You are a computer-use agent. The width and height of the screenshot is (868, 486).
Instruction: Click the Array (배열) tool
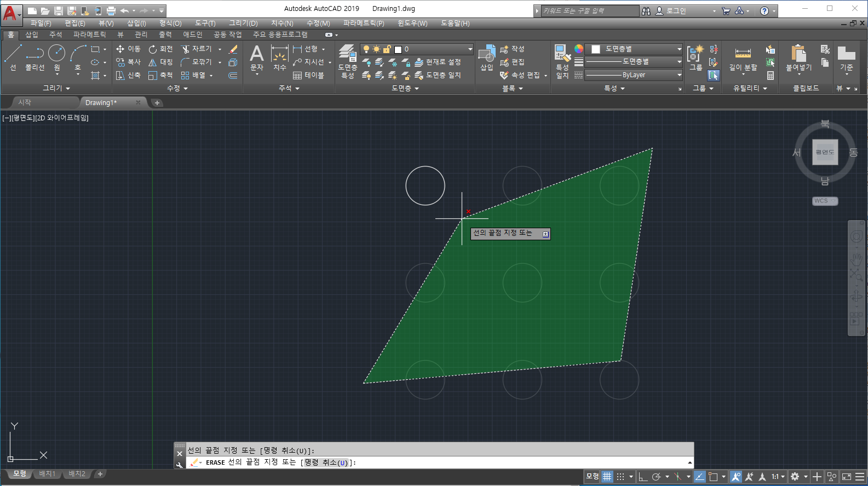point(193,75)
